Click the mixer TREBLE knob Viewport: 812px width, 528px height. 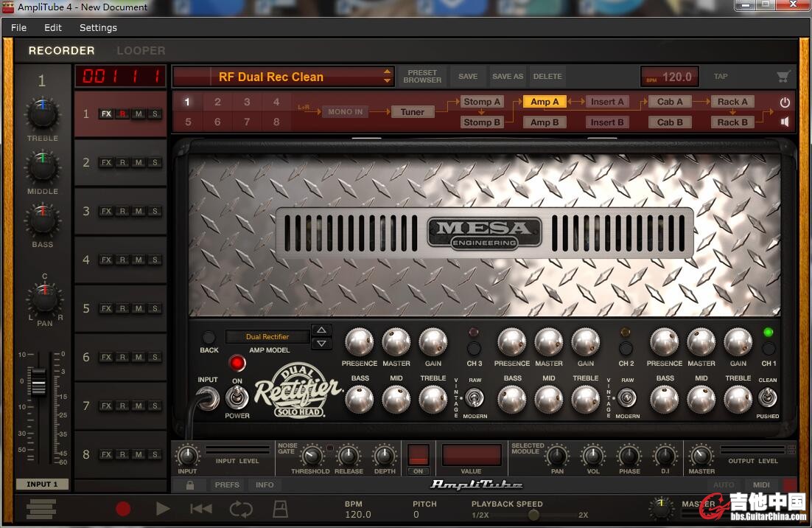43,114
